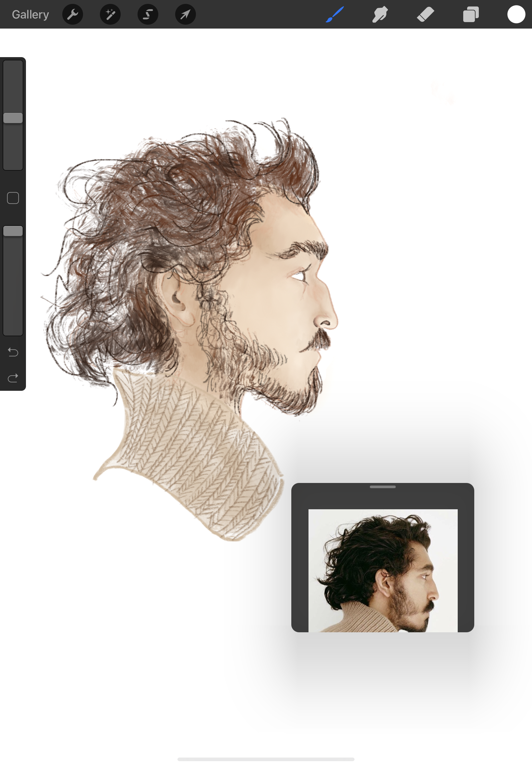
Task: Open the active color disc
Action: (516, 14)
